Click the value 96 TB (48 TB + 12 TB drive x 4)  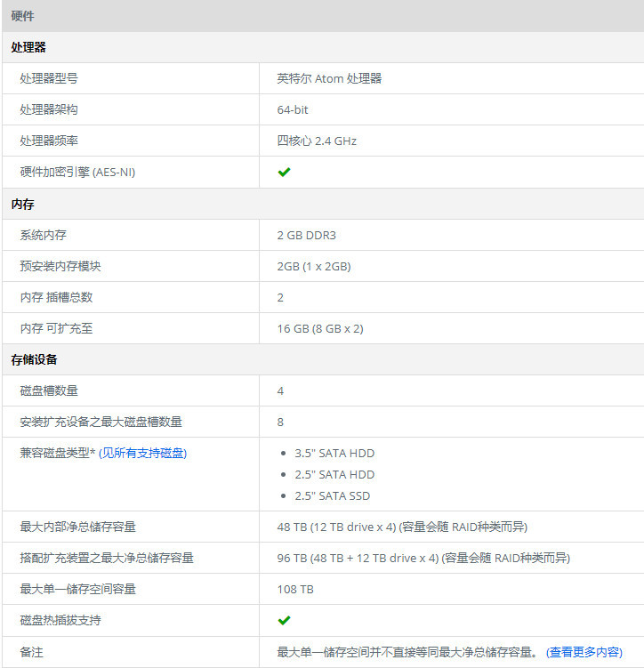click(x=358, y=558)
